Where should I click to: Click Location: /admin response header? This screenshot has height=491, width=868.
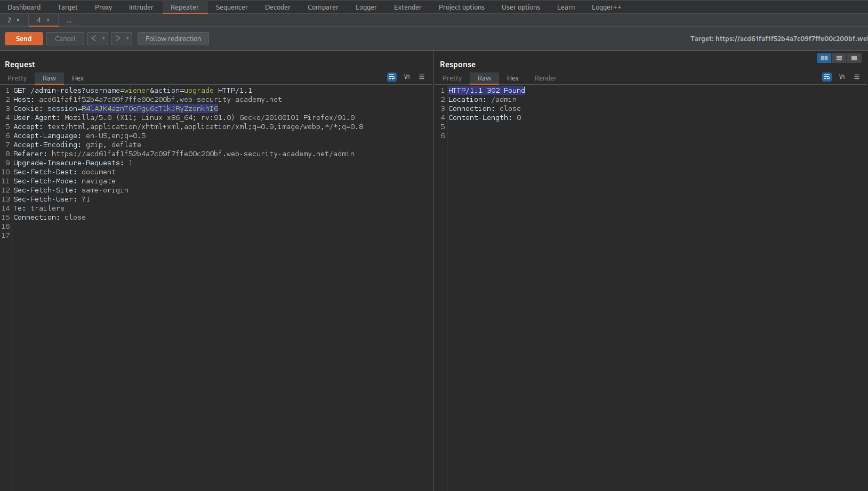pyautogui.click(x=483, y=100)
